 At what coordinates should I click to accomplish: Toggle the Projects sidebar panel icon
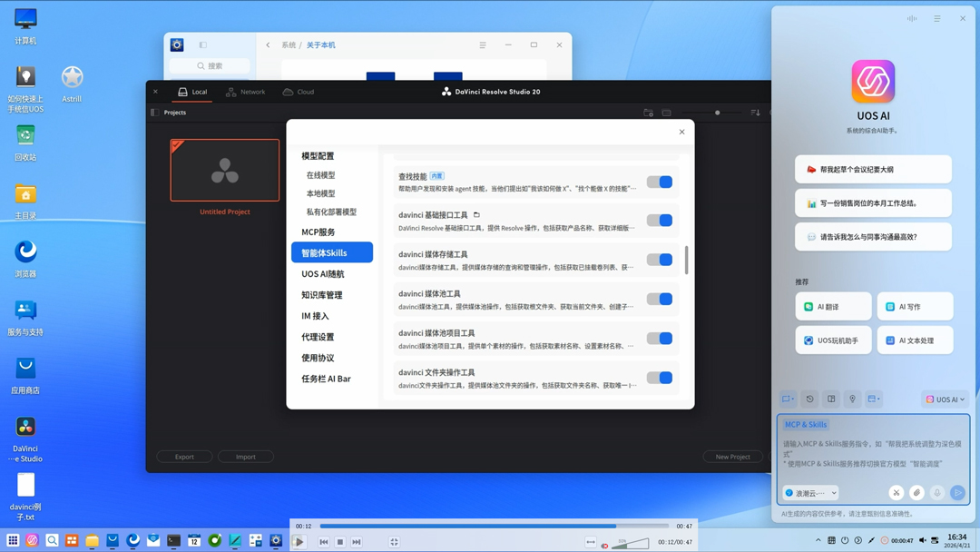click(155, 113)
